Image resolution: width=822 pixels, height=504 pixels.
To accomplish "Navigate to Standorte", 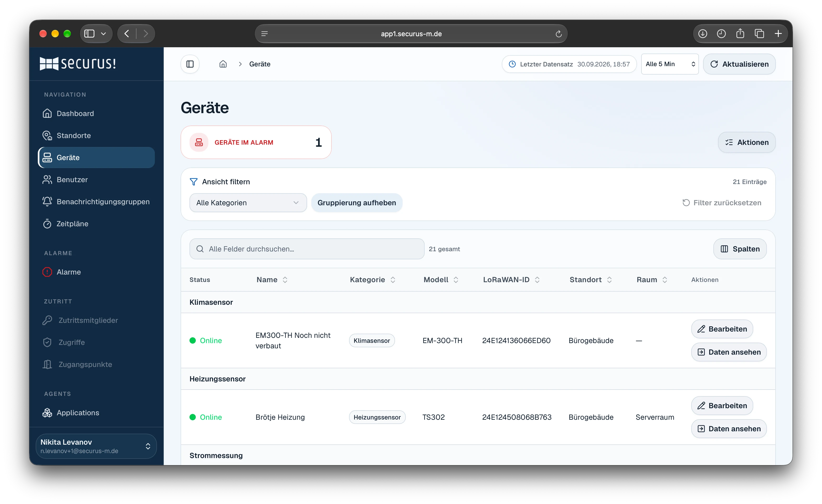I will (96, 135).
